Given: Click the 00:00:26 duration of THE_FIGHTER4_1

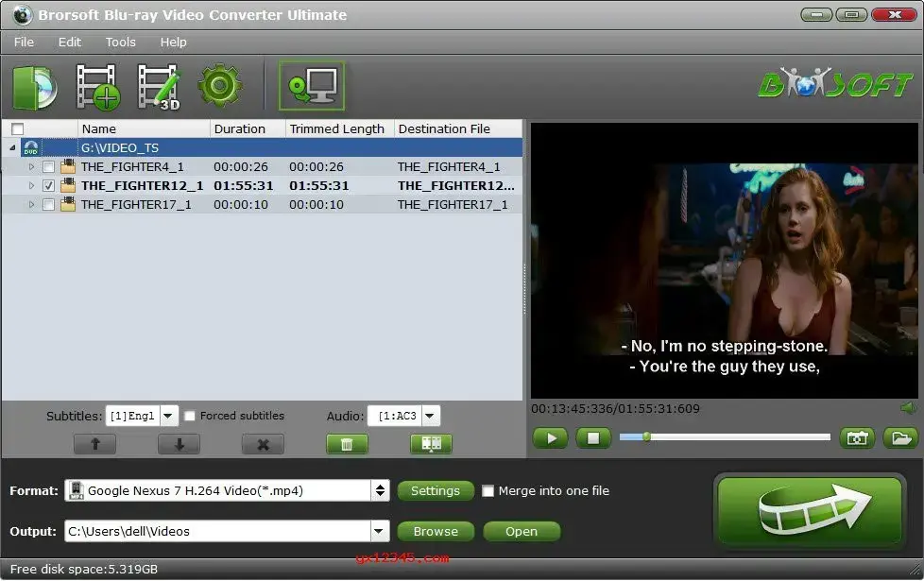Looking at the screenshot, I should 240,167.
